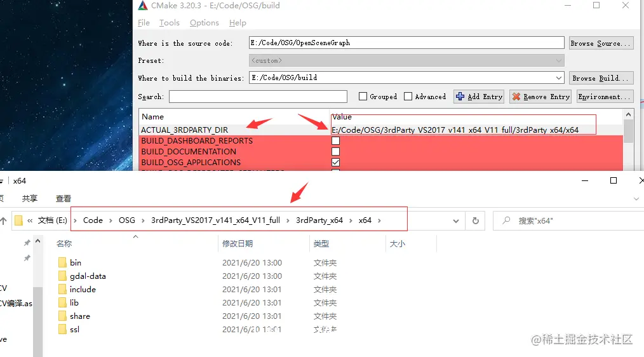The height and width of the screenshot is (357, 644).
Task: Select the share folder icon
Action: pos(62,316)
